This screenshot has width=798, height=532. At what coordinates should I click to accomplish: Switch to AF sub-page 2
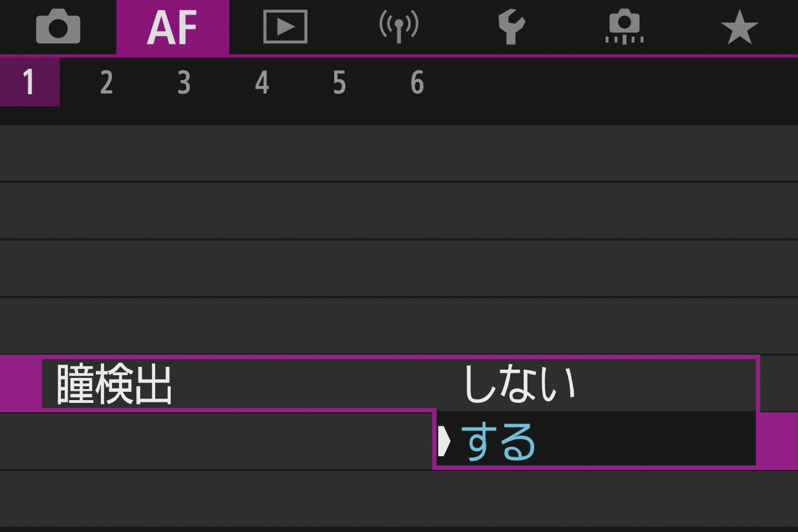[x=106, y=83]
